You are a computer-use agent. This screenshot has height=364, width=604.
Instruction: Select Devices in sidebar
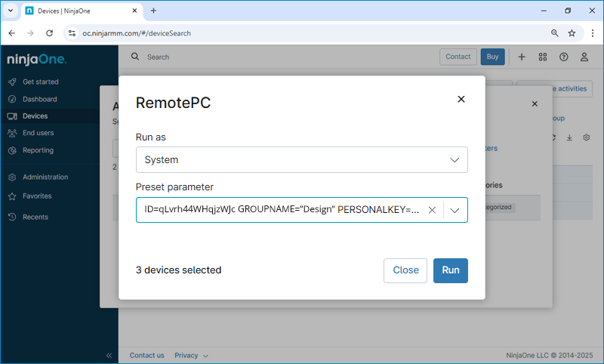point(35,116)
